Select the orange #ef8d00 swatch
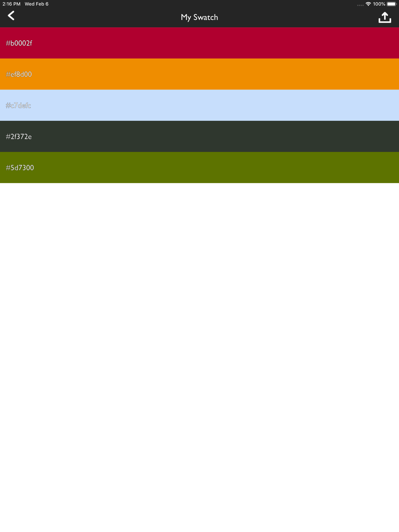Image resolution: width=399 pixels, height=532 pixels. [199, 74]
